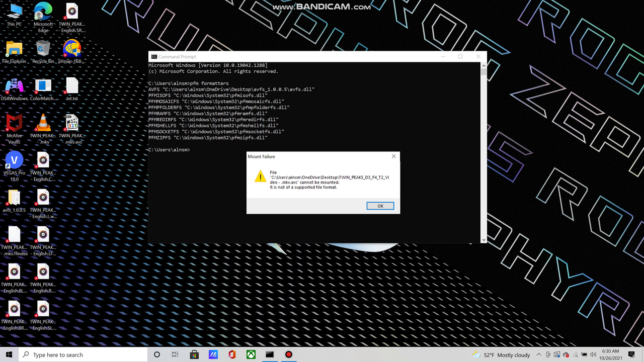This screenshot has height=362, width=644.
Task: Select the pfmap-168 installer icon
Action: [x=72, y=52]
